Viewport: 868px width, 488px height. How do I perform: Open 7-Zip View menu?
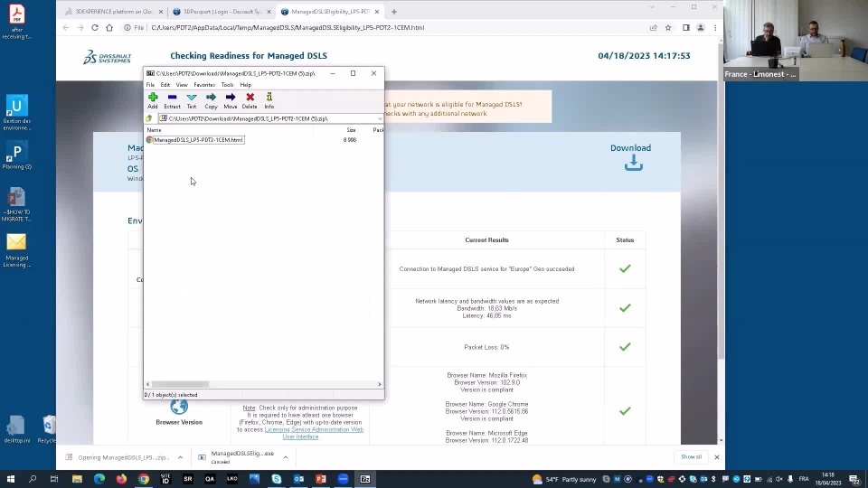pyautogui.click(x=182, y=85)
